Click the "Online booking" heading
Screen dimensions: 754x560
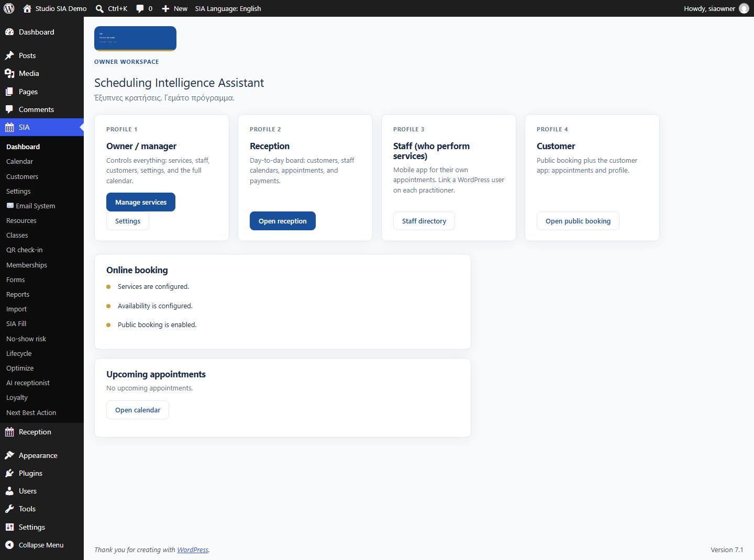(x=137, y=270)
